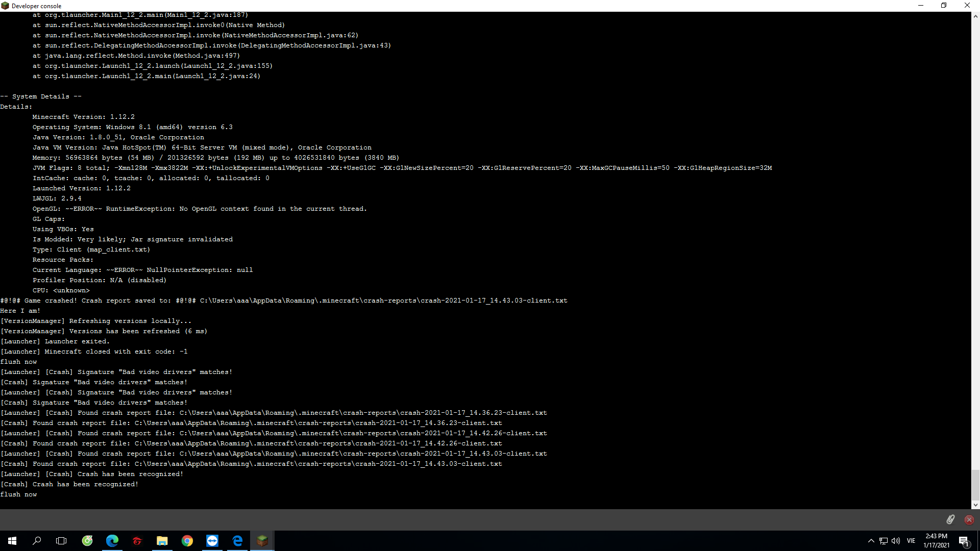Click the red kill process icon
980x551 pixels.
[x=969, y=519]
